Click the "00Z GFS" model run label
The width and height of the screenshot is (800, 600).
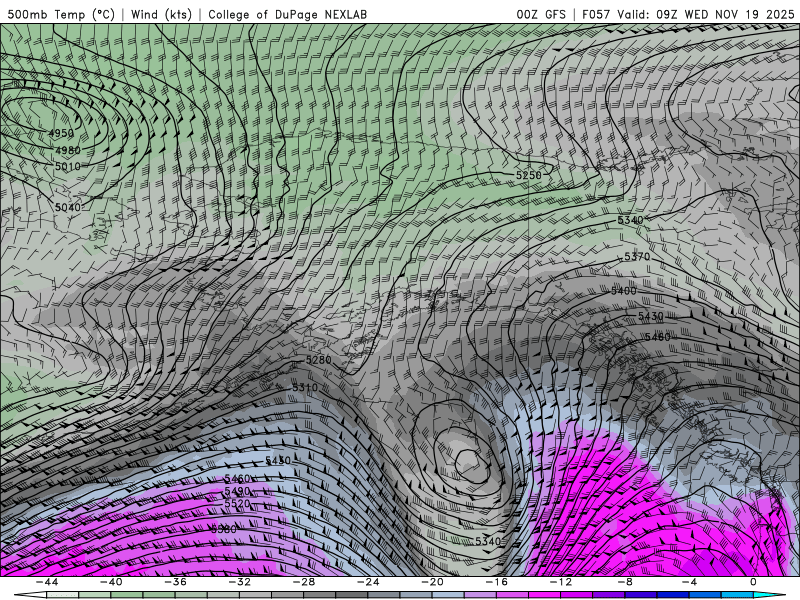coord(541,14)
